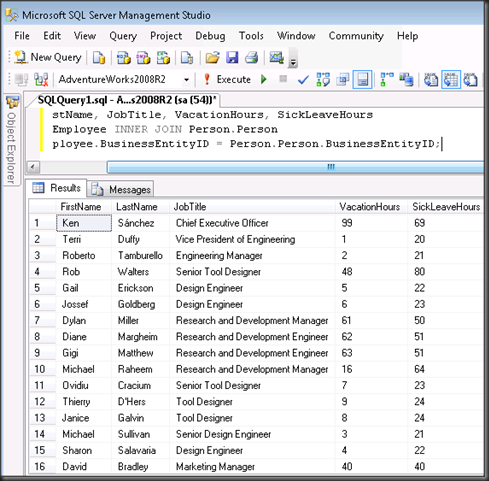Open the View menu
The image size is (489, 481).
click(85, 36)
